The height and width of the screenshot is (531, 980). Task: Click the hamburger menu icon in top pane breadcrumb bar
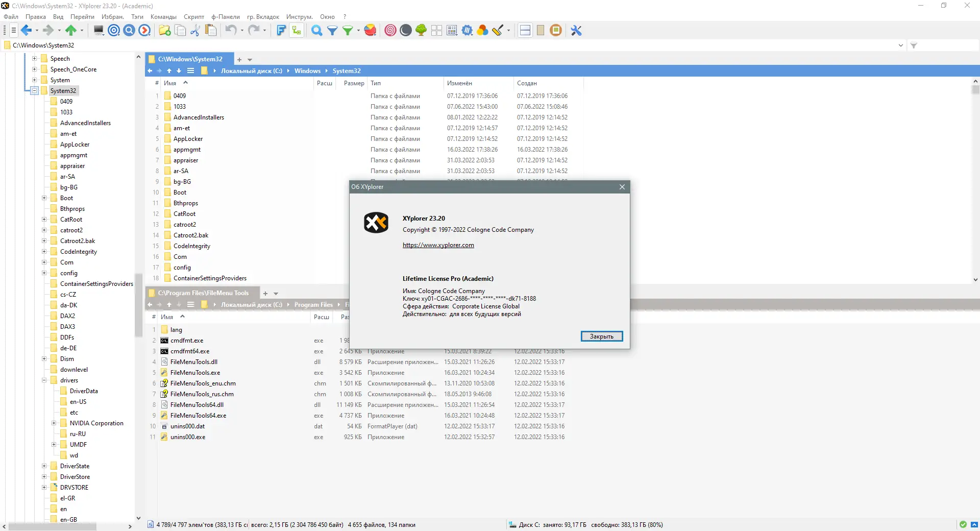(x=190, y=71)
